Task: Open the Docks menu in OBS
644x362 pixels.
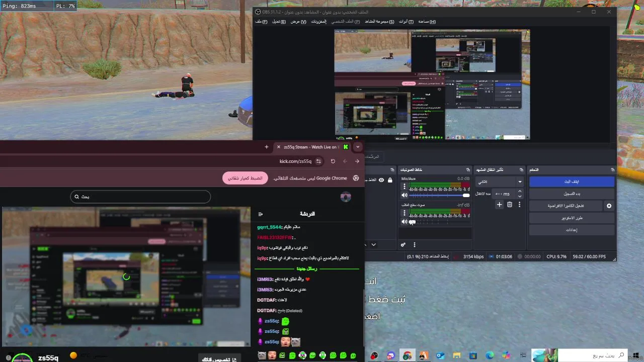Action: (x=318, y=22)
